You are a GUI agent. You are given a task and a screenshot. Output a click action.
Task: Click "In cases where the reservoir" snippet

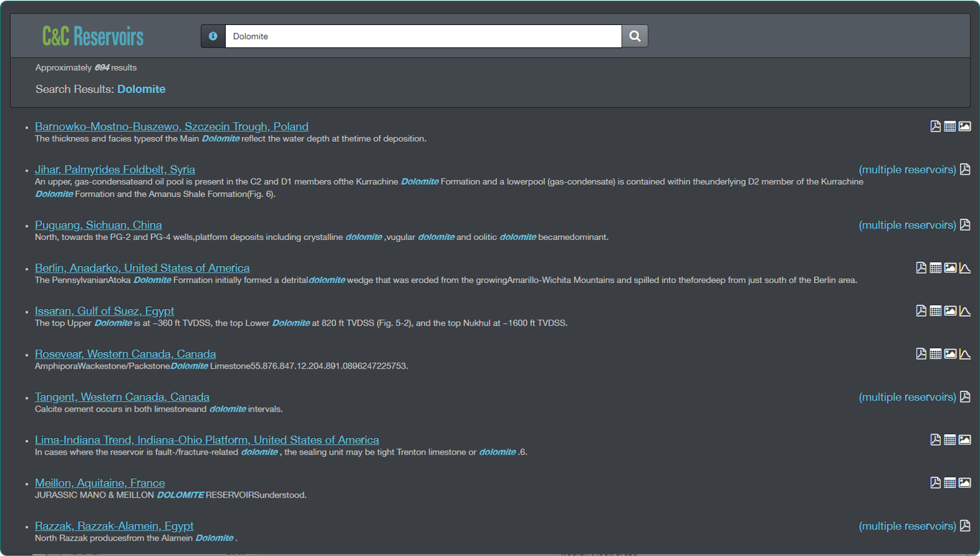click(281, 452)
